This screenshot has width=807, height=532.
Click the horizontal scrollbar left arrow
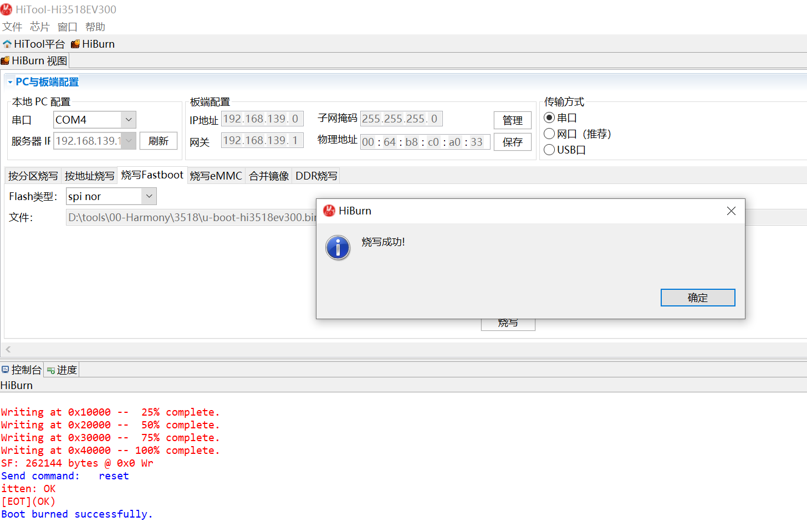pos(8,349)
